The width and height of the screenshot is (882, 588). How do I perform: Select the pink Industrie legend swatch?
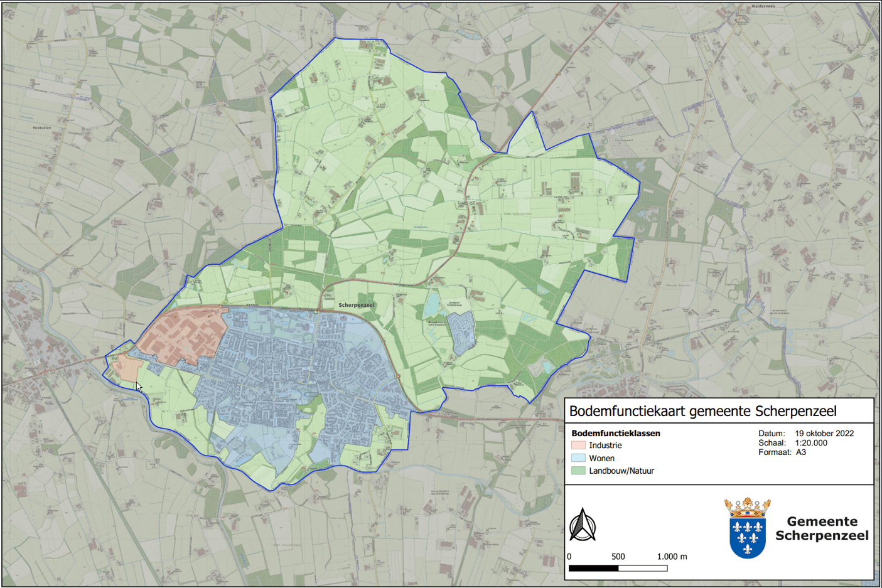click(x=578, y=446)
